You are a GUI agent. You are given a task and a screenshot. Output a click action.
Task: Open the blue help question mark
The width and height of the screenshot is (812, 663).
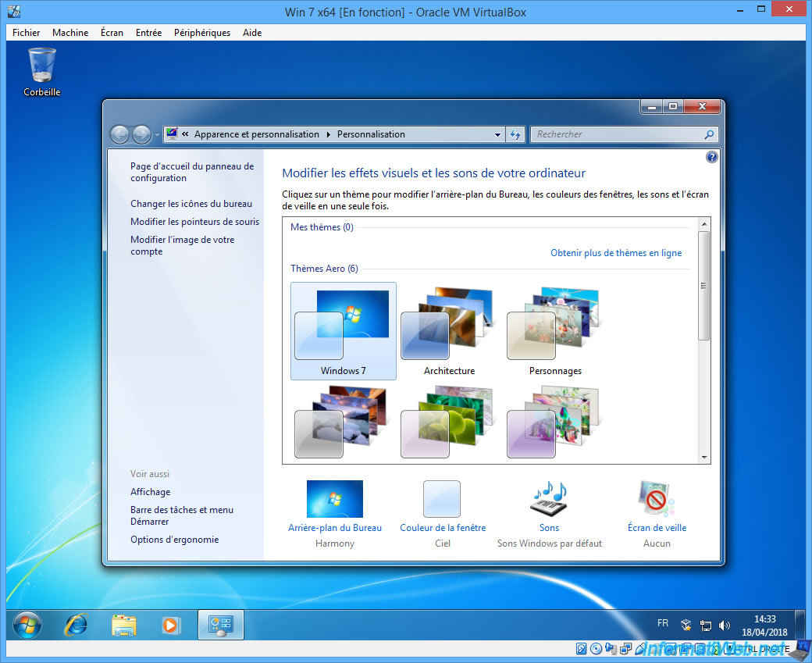[711, 157]
